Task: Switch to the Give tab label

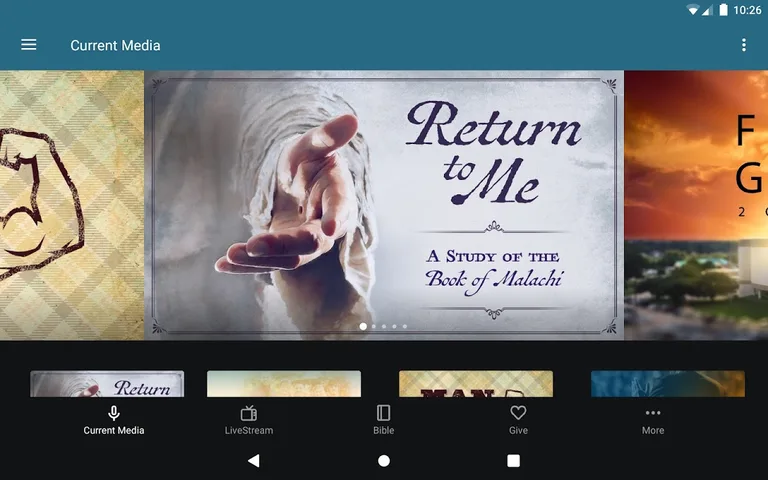Action: pyautogui.click(x=518, y=431)
